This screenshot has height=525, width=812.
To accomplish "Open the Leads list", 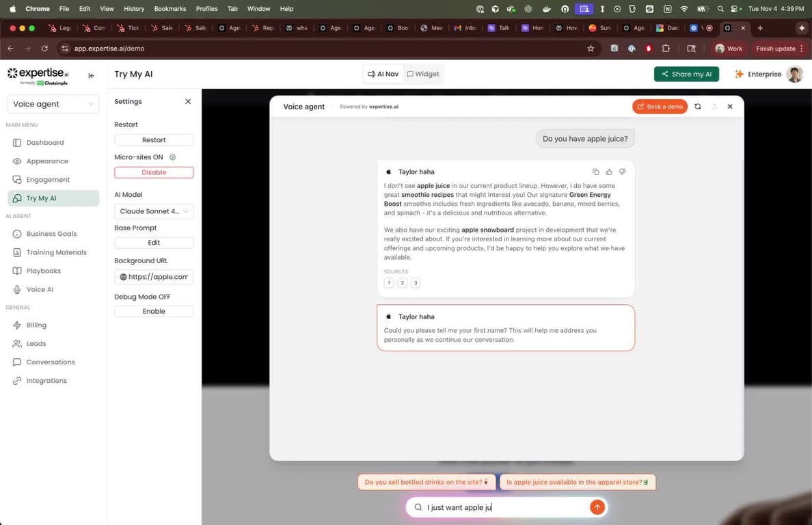I will [36, 343].
